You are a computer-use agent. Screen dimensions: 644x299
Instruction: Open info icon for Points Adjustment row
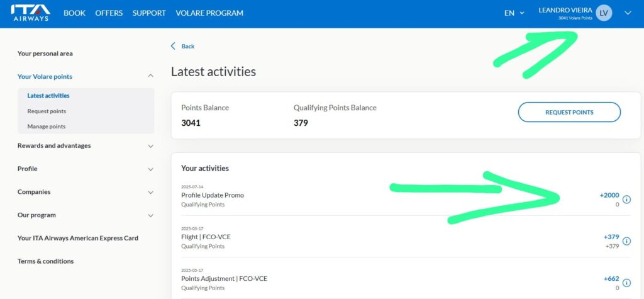click(626, 283)
